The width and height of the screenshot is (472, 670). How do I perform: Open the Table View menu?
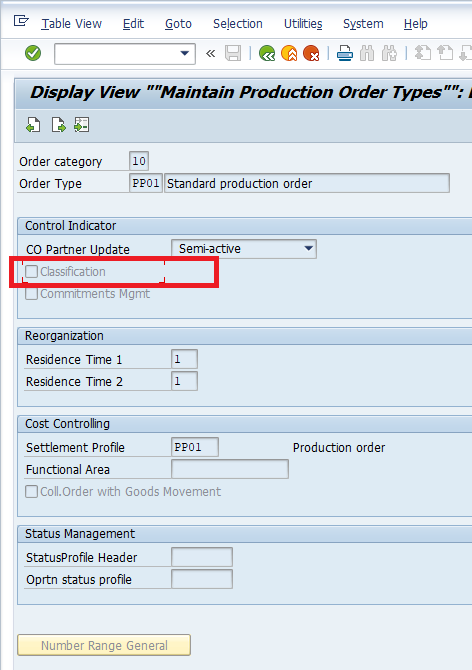point(71,24)
